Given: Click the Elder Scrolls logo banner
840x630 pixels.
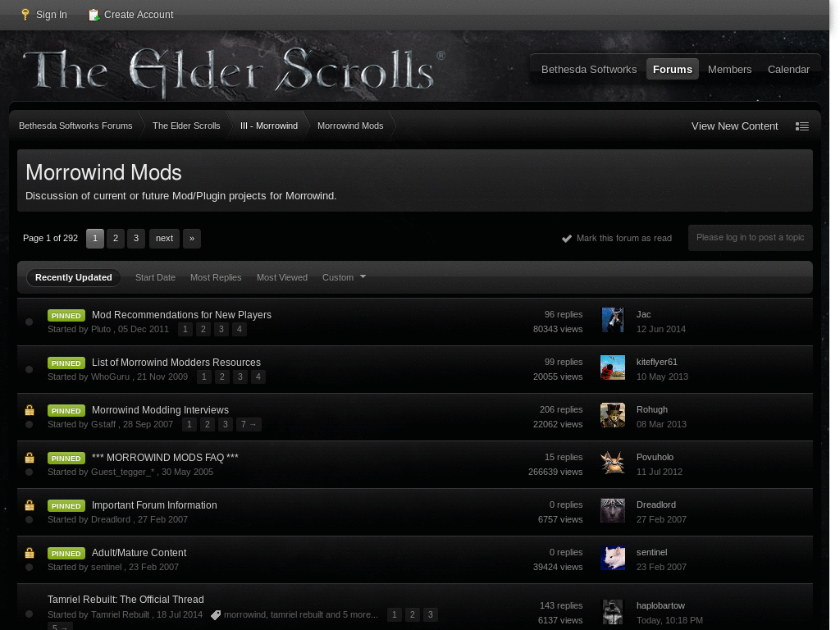Looking at the screenshot, I should coord(234,72).
